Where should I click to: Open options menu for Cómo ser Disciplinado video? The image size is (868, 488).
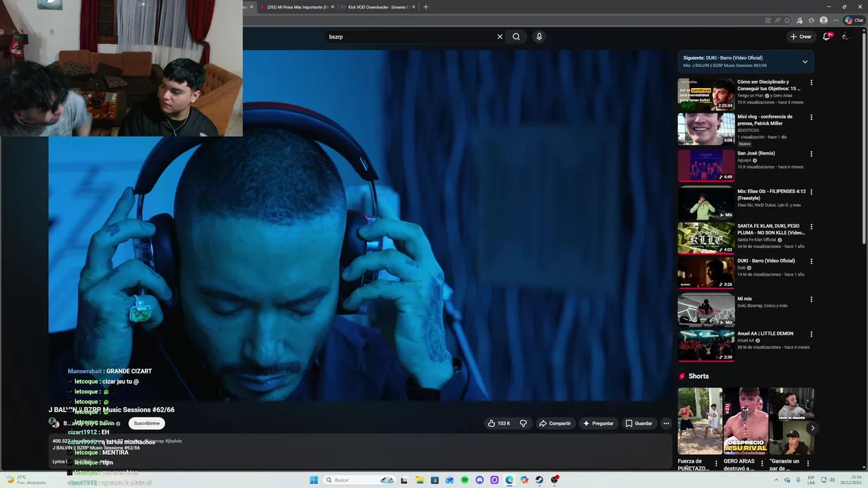pos(811,83)
